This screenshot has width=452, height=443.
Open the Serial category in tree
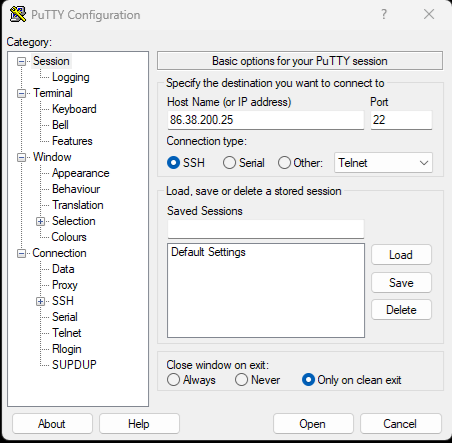65,317
